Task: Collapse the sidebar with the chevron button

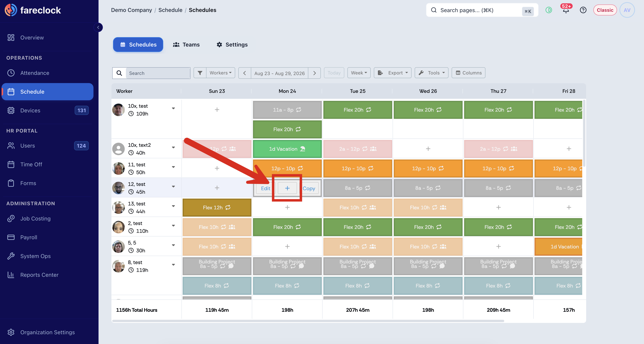Action: click(98, 27)
